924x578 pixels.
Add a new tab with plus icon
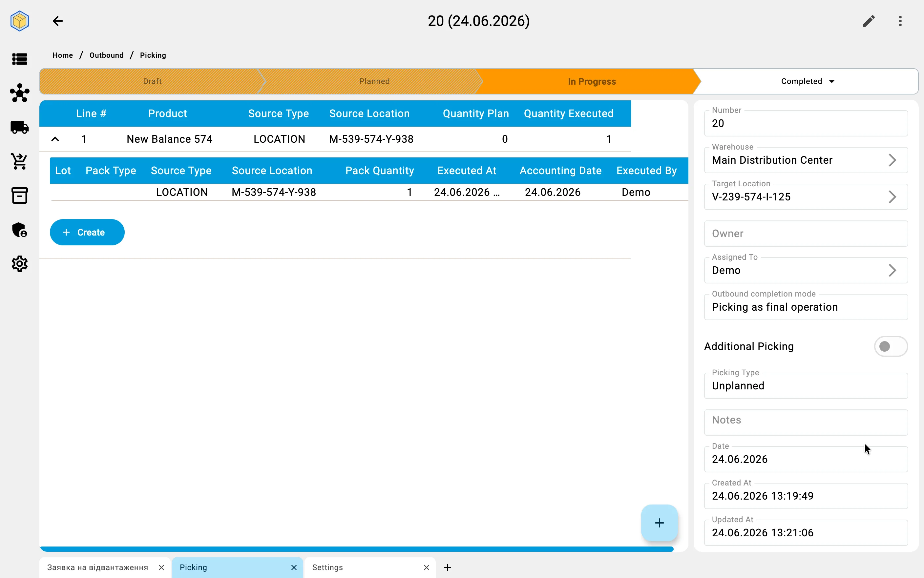(x=448, y=567)
